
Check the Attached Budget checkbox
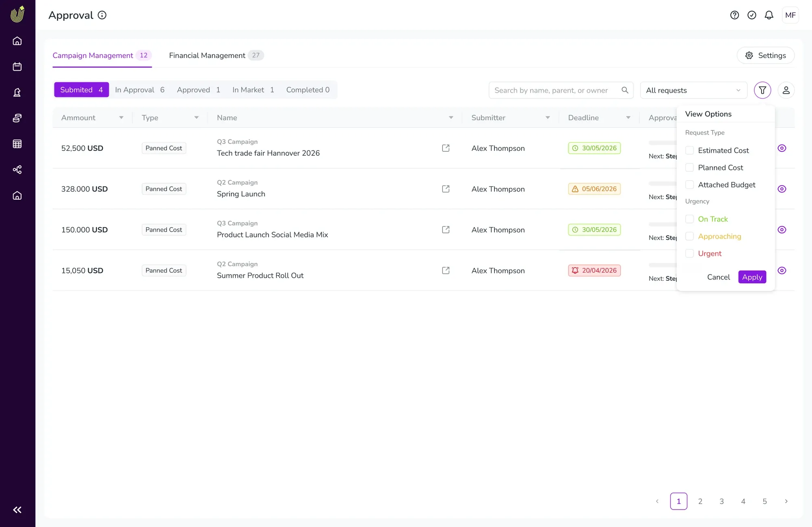tap(689, 185)
